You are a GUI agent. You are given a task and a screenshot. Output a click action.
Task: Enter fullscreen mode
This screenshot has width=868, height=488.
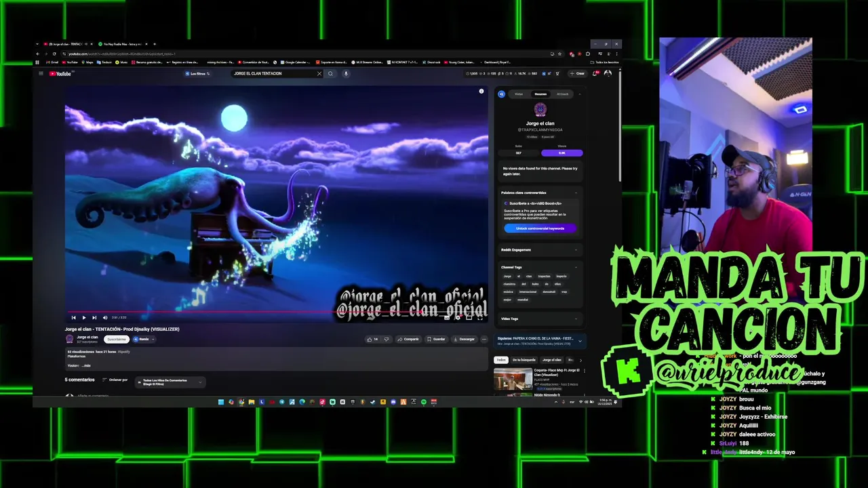[480, 318]
